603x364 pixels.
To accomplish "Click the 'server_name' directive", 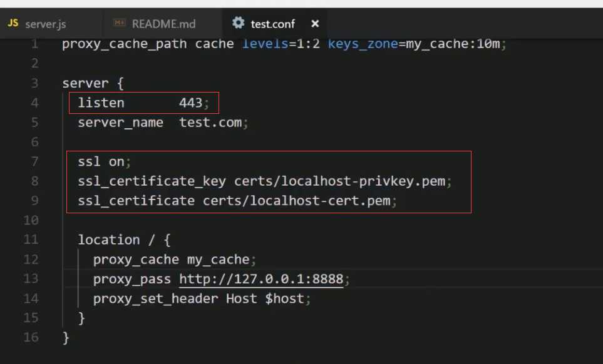I will tap(120, 123).
